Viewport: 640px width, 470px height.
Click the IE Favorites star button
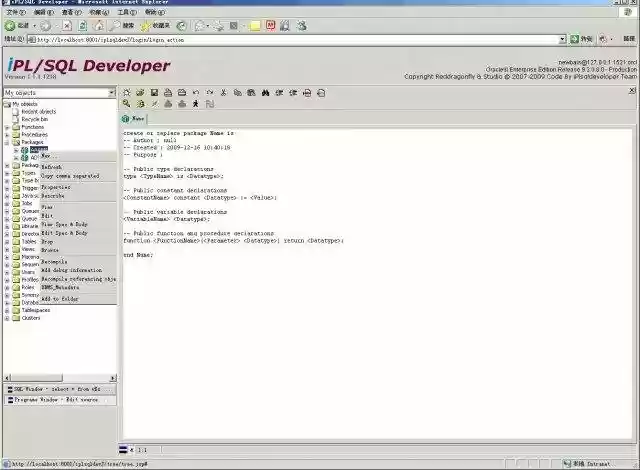click(x=156, y=26)
